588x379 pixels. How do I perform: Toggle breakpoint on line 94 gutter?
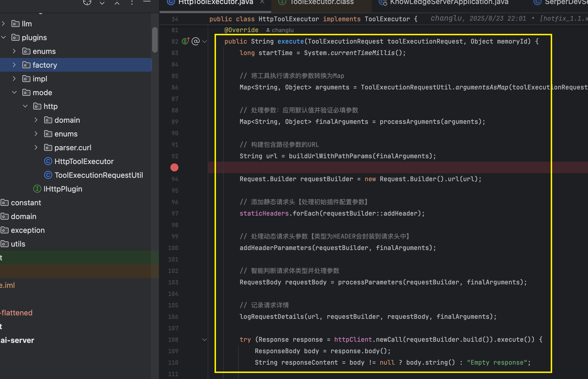tap(175, 179)
